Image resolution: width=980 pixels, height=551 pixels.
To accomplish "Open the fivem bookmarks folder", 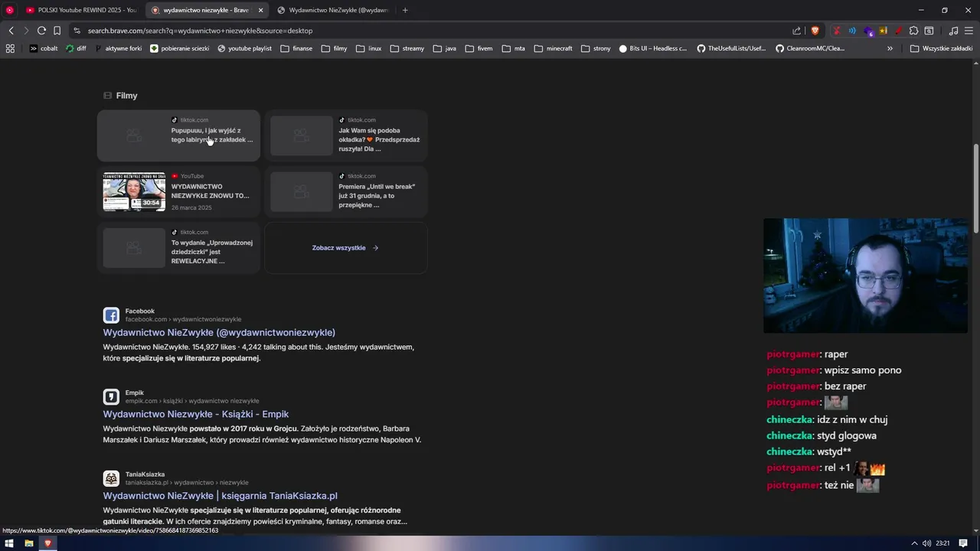I will (479, 48).
